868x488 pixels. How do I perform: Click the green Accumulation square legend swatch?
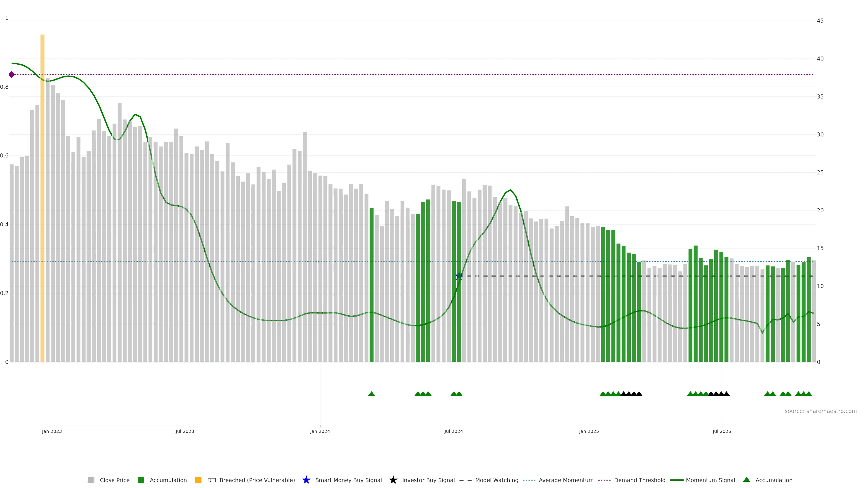pyautogui.click(x=141, y=480)
